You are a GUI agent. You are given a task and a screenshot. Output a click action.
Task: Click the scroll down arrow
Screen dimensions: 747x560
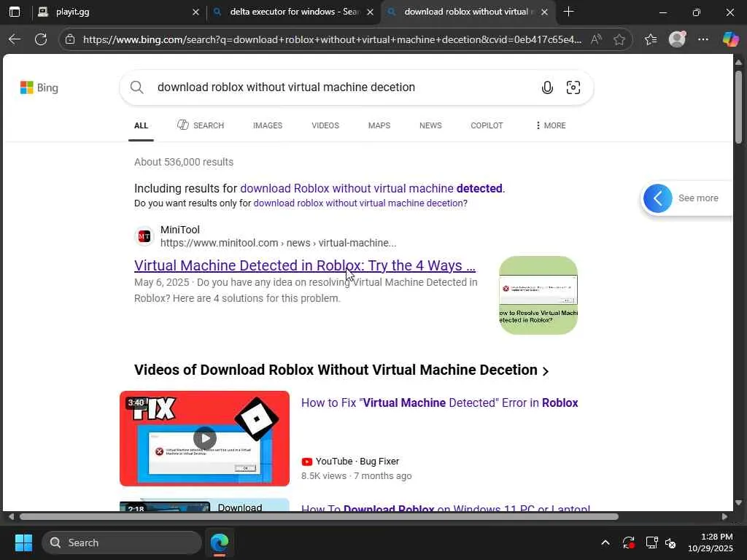[x=738, y=503]
